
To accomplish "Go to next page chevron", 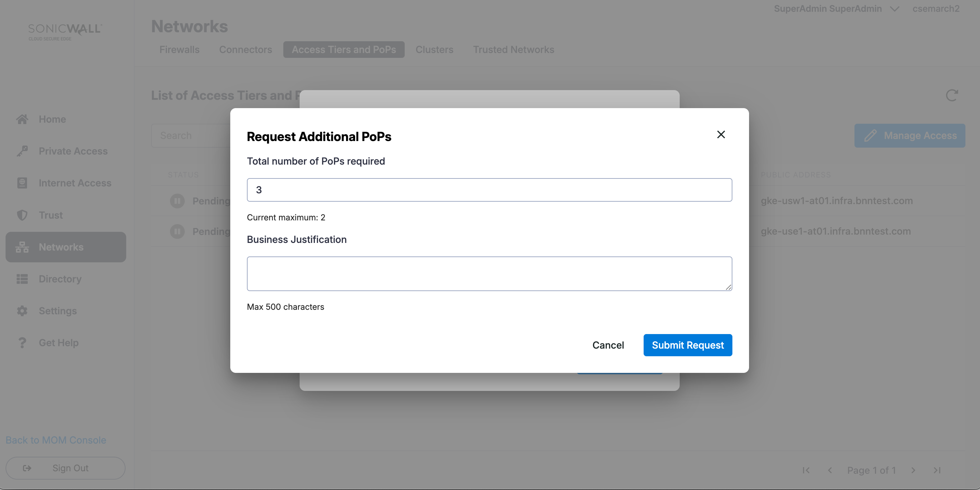I will (913, 470).
